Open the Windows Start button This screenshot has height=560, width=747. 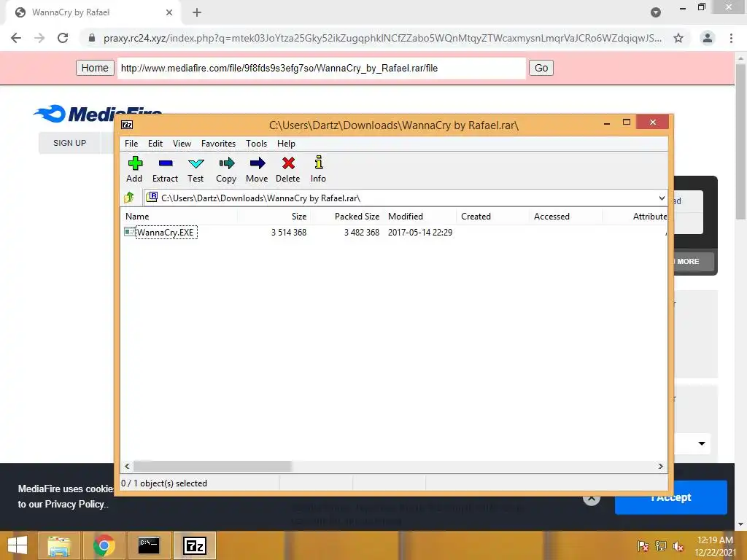coord(18,545)
